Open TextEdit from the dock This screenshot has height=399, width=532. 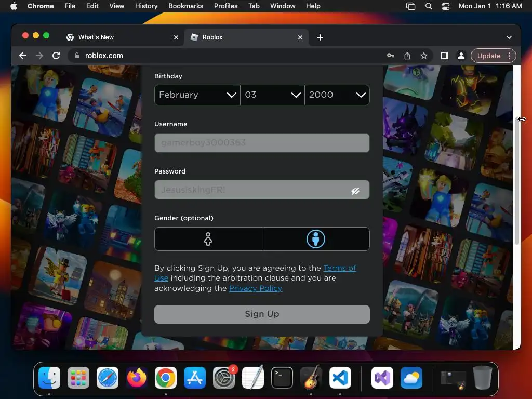click(253, 378)
